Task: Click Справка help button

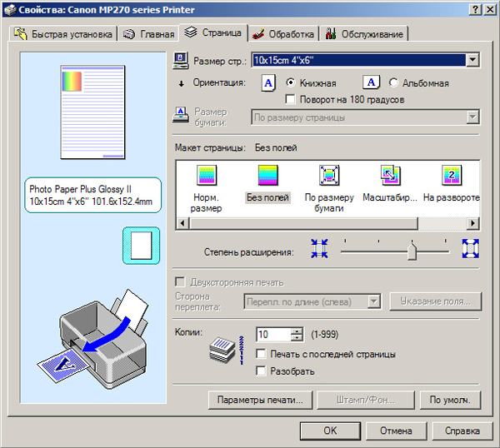Action: (462, 431)
